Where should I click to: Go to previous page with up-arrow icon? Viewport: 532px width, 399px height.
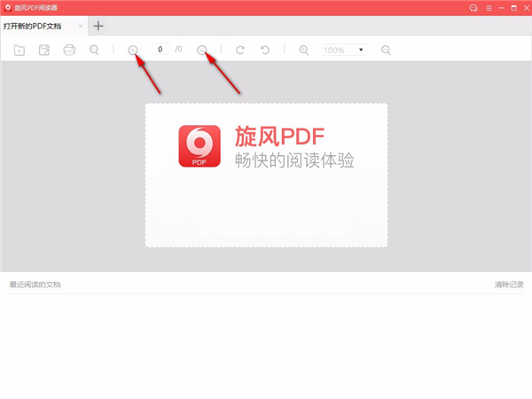[x=133, y=51]
